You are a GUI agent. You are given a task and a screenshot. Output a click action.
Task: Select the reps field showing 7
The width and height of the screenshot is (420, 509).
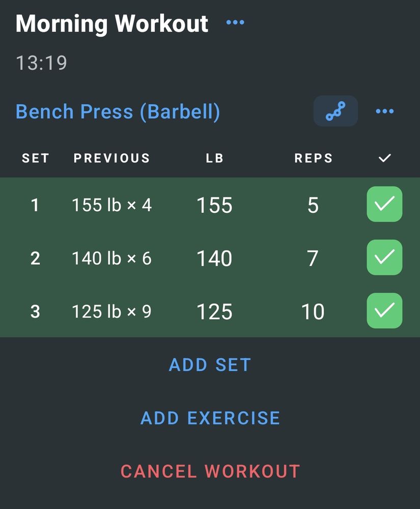point(313,259)
